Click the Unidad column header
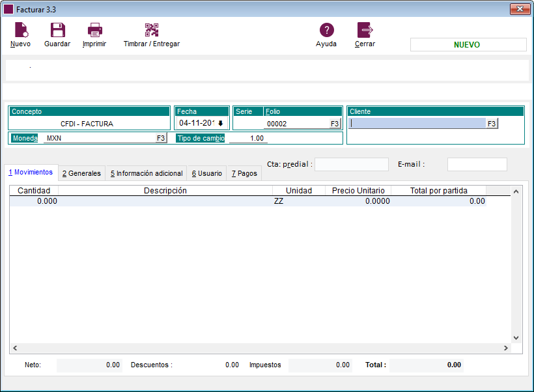Viewport: 534px width, 392px height. point(299,191)
